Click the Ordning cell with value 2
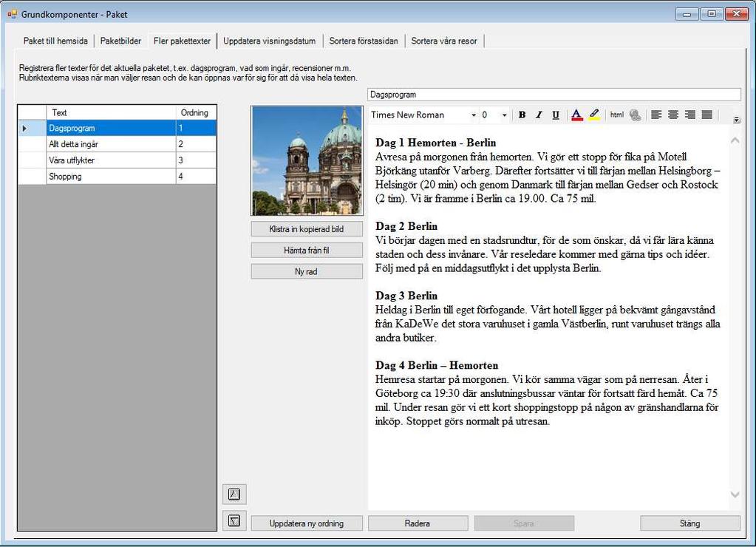This screenshot has width=756, height=547. [x=196, y=144]
